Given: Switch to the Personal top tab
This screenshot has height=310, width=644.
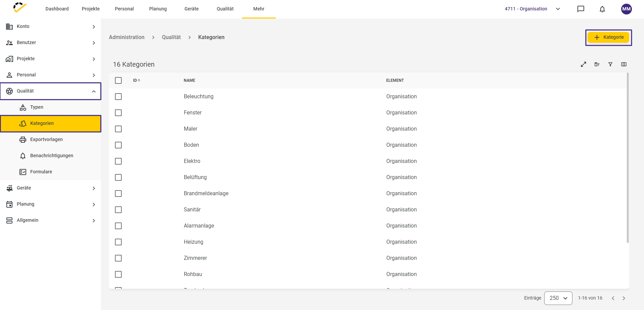Looking at the screenshot, I should click(x=124, y=9).
